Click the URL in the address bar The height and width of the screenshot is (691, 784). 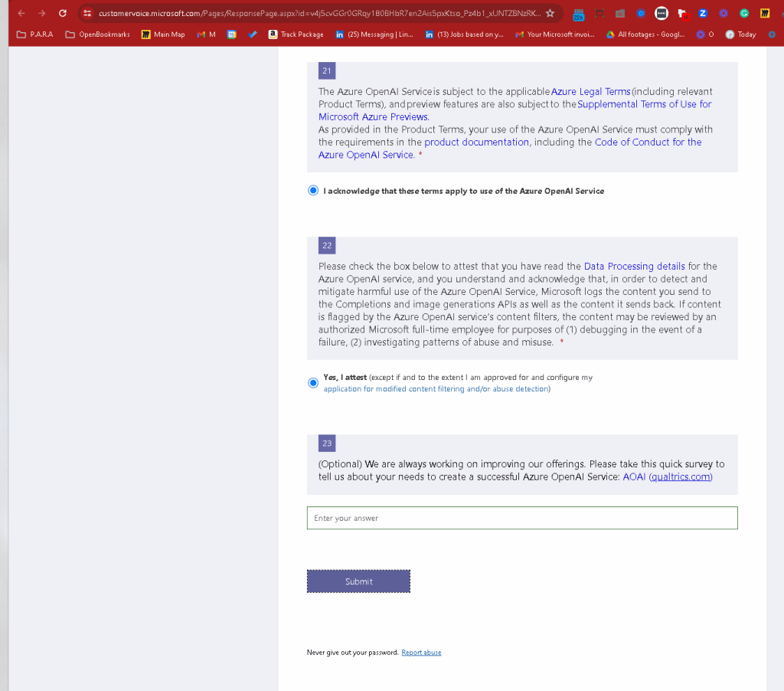pos(319,14)
